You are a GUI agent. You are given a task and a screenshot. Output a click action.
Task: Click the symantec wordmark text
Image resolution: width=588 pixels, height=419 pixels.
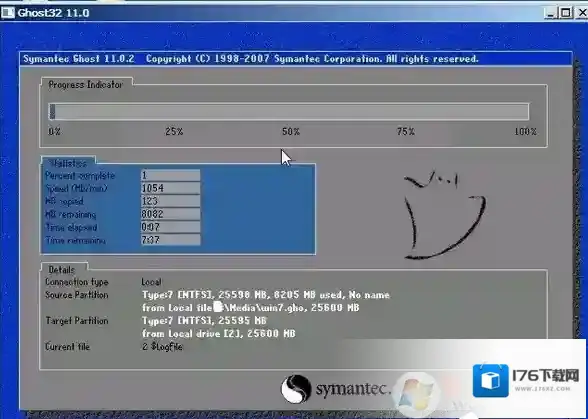(352, 389)
